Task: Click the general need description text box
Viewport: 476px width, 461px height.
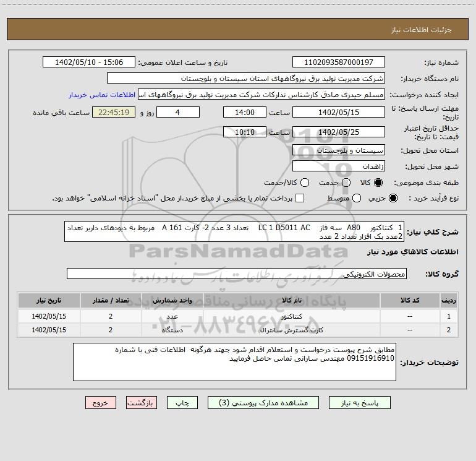Action: [x=234, y=231]
